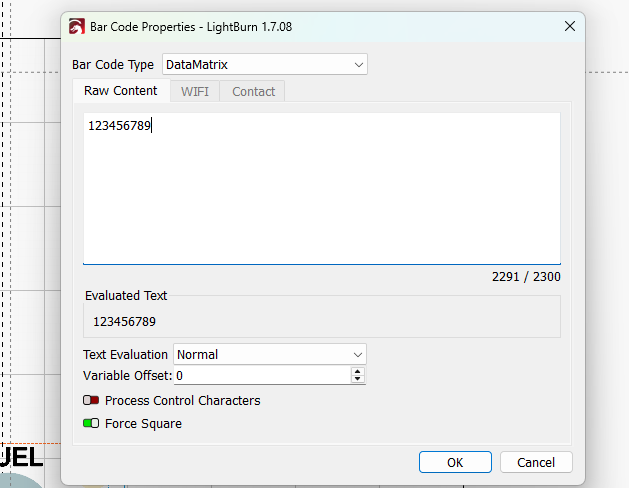Open the Bar Code Type dropdown
Viewport: 629px width, 488px height.
tap(265, 64)
